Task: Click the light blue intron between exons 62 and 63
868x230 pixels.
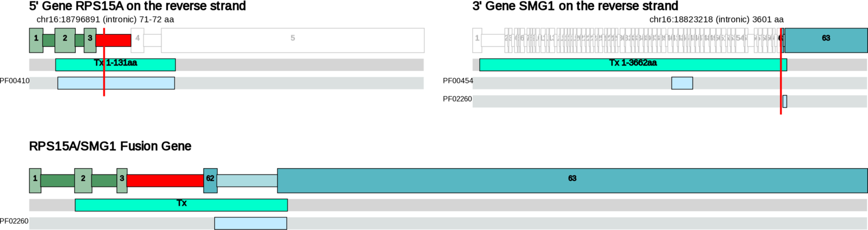Action: [x=247, y=180]
